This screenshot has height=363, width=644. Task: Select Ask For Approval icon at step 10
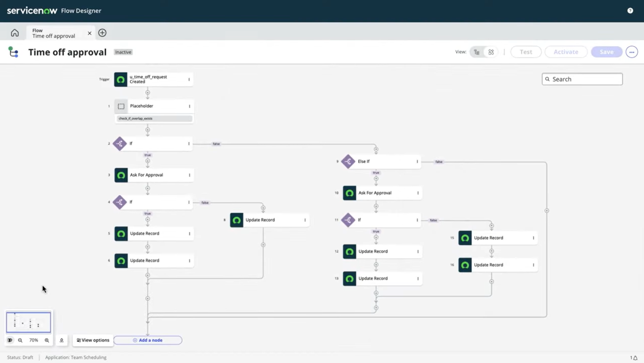349,193
